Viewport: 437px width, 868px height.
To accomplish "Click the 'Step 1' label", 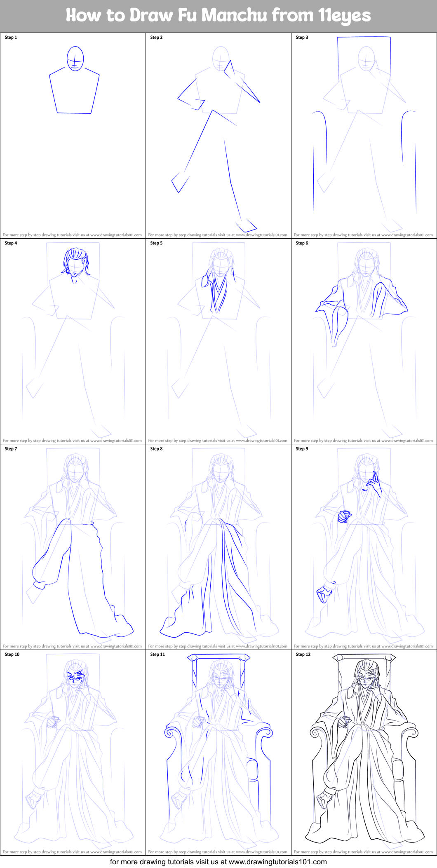I will coord(11,38).
